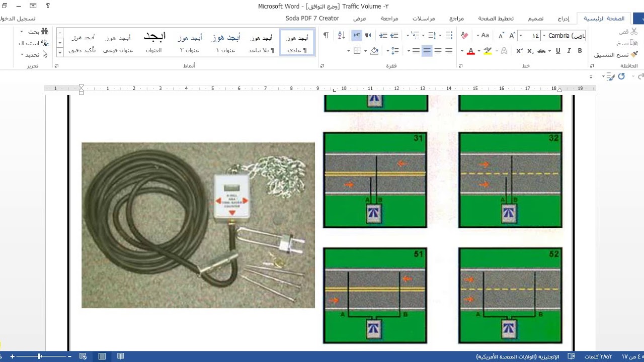Open the Font (خط) dialog launcher
The height and width of the screenshot is (362, 644).
click(x=461, y=66)
